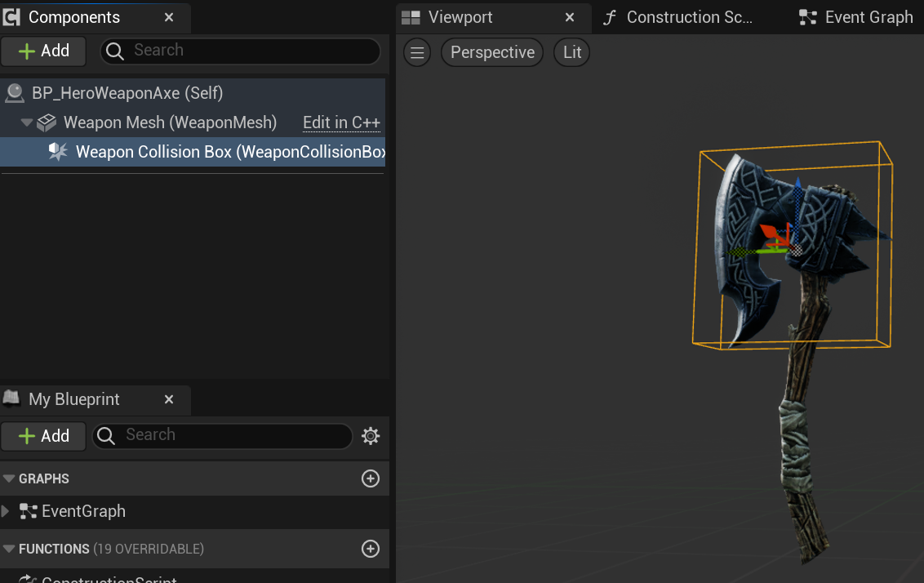
Task: Open the Lit shading mode dropdown
Action: point(572,53)
